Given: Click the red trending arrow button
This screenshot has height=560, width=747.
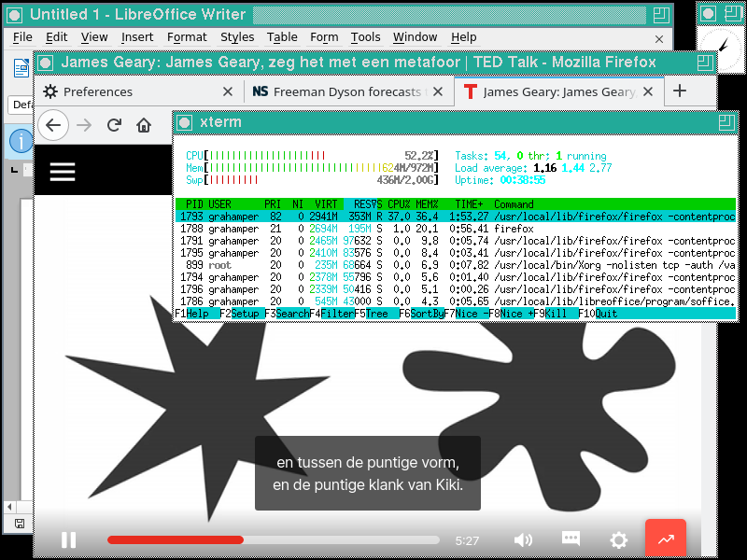Looking at the screenshot, I should (x=666, y=539).
